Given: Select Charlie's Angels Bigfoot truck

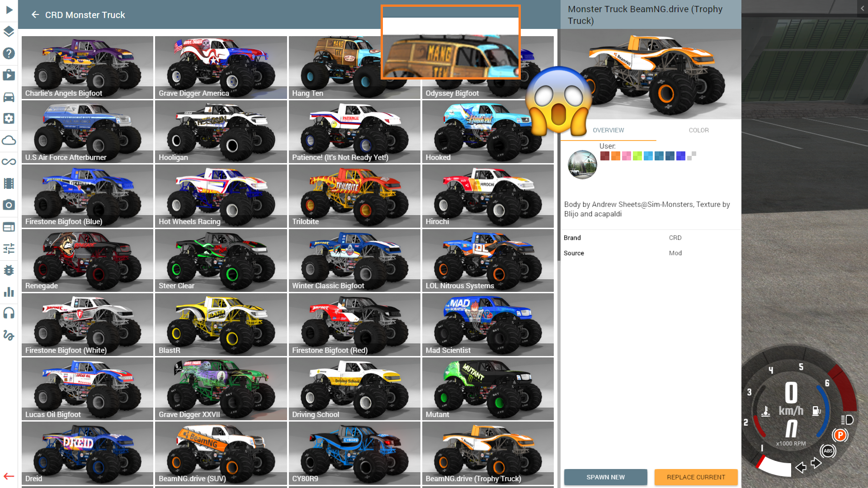Looking at the screenshot, I should coord(87,67).
